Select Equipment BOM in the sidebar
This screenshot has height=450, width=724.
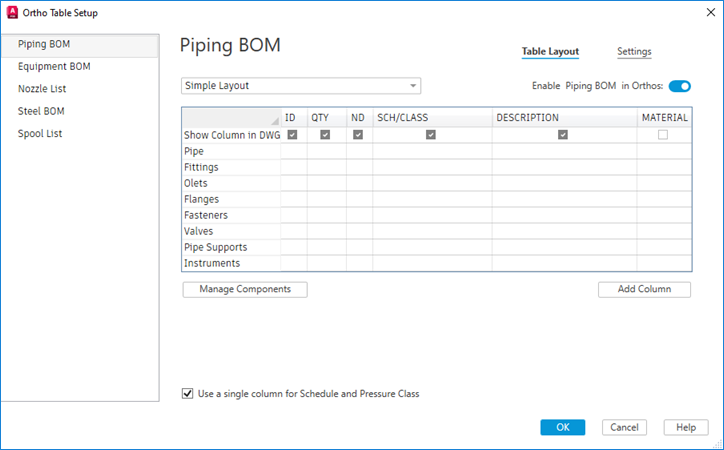click(x=54, y=67)
